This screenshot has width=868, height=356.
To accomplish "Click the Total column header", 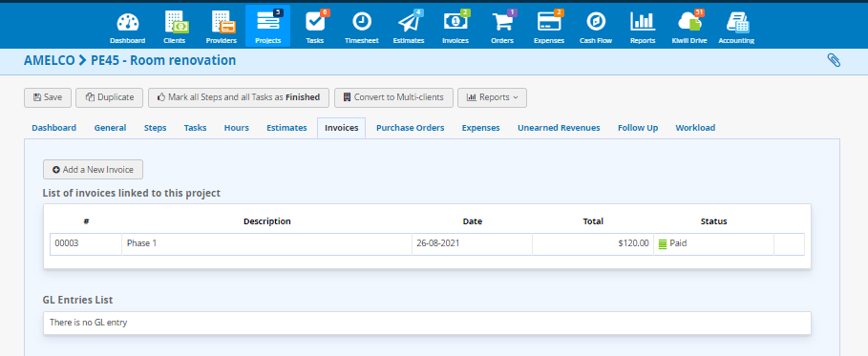I will (x=593, y=221).
